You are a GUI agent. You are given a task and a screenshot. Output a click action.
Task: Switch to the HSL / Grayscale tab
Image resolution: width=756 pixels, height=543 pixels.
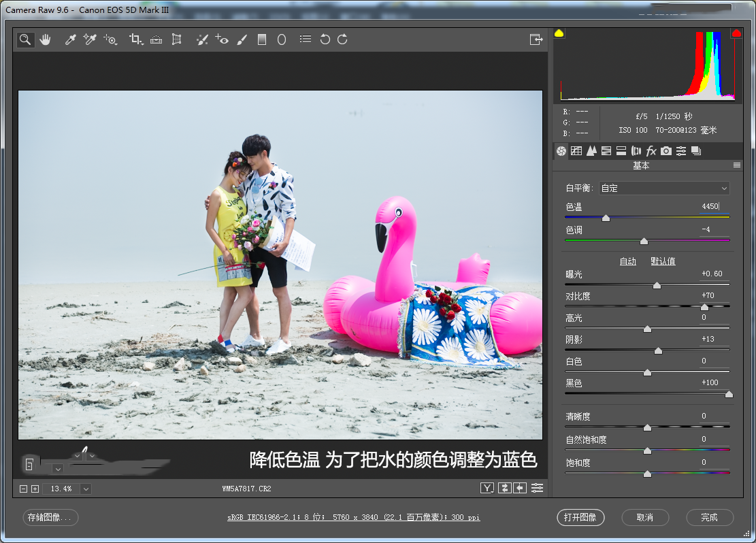click(x=606, y=151)
